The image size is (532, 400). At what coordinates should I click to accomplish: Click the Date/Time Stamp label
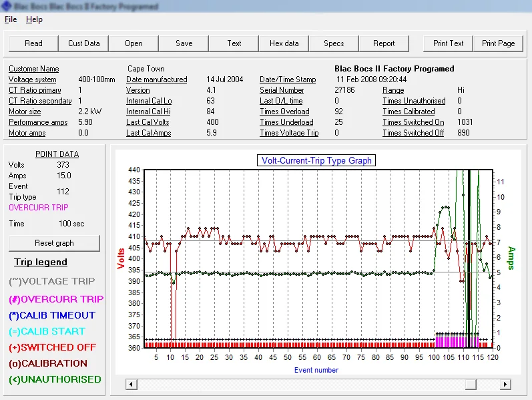(288, 79)
